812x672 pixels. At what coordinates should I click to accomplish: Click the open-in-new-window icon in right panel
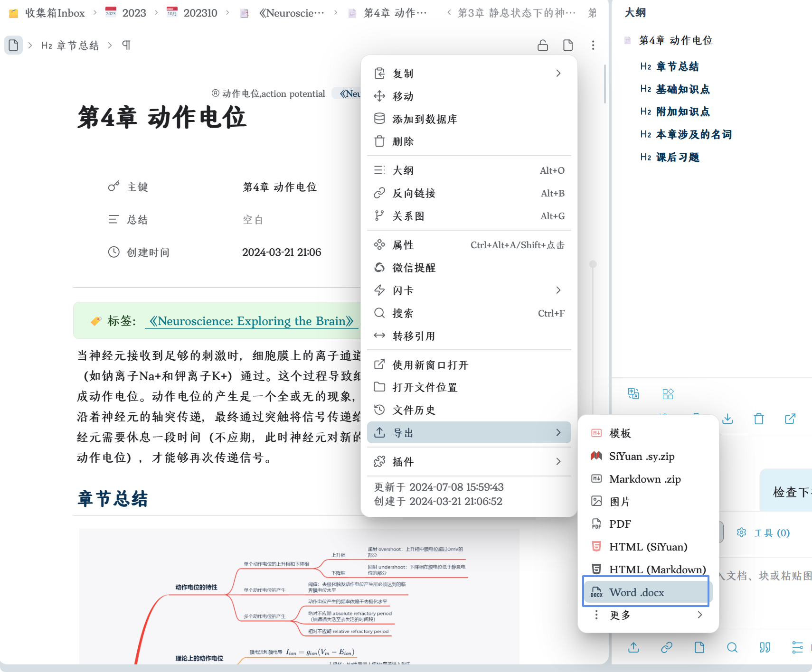(x=790, y=419)
